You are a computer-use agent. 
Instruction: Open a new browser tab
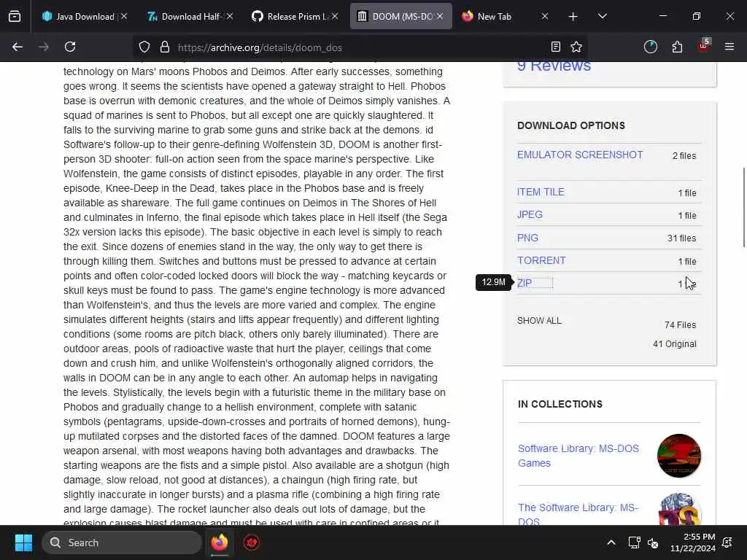click(x=573, y=17)
